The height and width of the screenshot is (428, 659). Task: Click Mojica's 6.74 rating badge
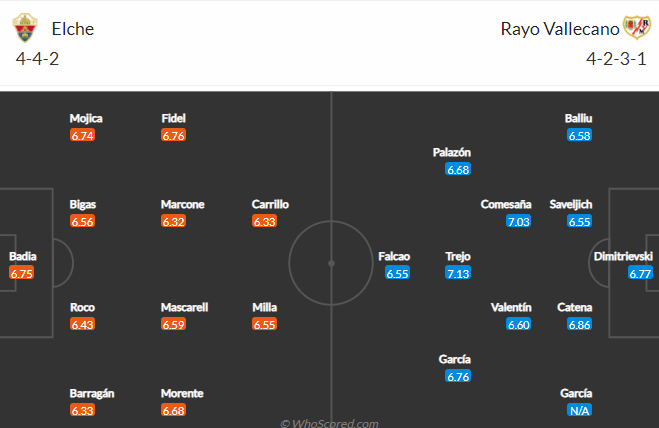[x=82, y=135]
